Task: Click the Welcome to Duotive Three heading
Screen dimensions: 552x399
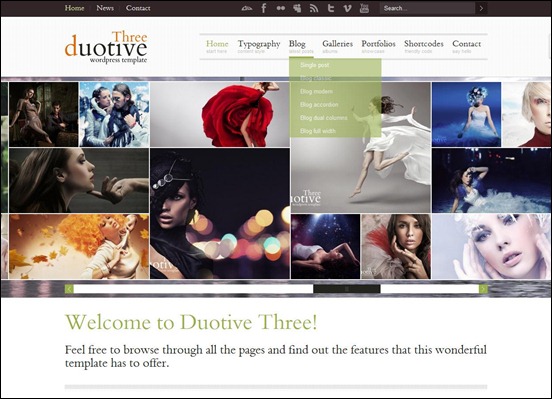Action: click(x=191, y=322)
